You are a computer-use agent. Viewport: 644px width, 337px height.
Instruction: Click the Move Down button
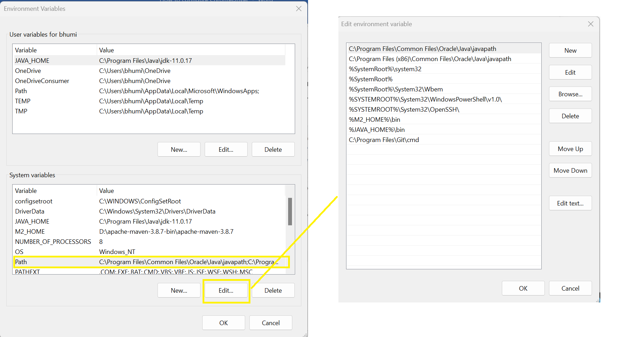[570, 170]
